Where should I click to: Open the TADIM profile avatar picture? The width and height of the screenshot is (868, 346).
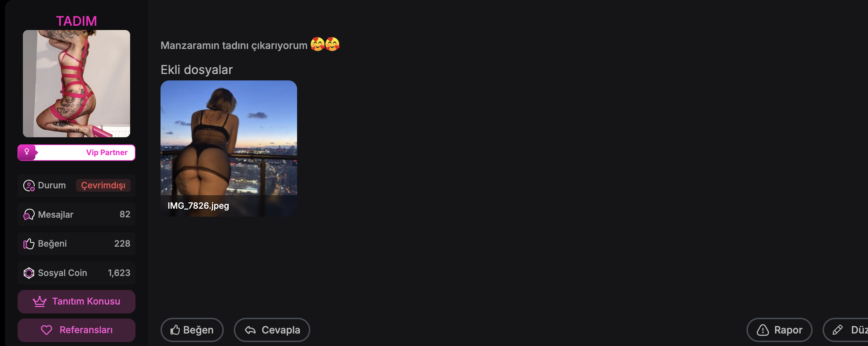(77, 84)
